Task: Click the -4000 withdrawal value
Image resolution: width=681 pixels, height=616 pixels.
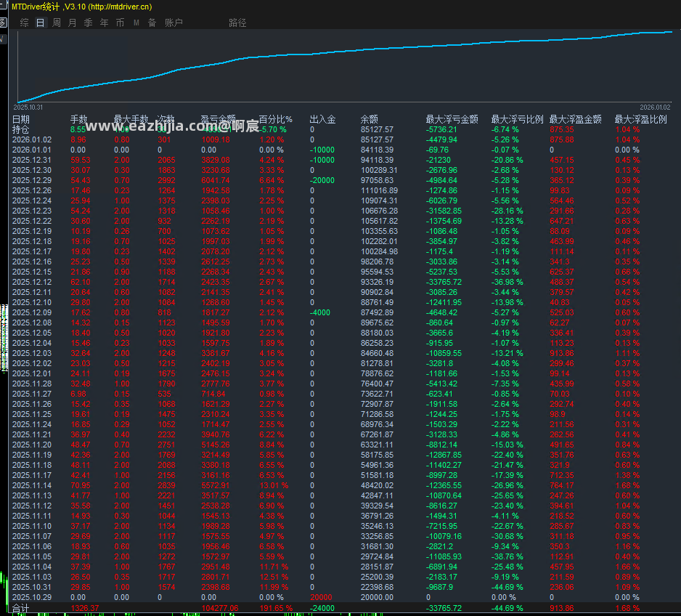Action: pos(320,312)
